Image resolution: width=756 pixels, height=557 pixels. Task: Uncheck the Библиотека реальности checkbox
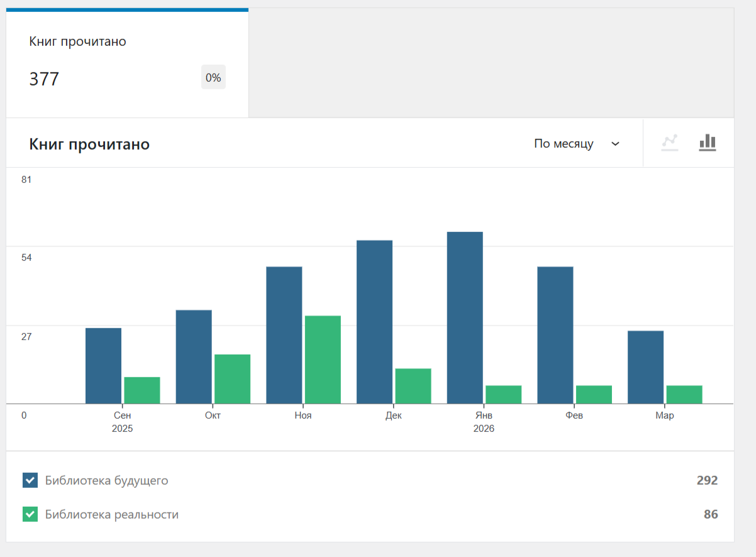30,514
